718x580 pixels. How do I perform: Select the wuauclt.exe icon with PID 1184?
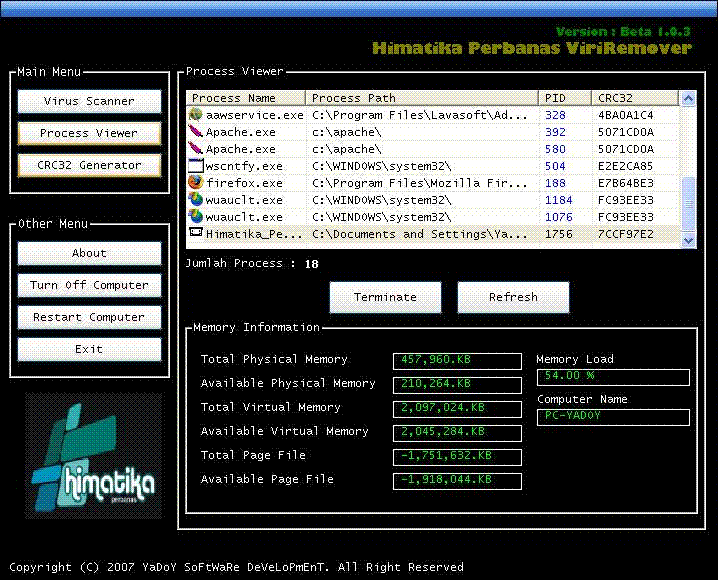pyautogui.click(x=196, y=200)
